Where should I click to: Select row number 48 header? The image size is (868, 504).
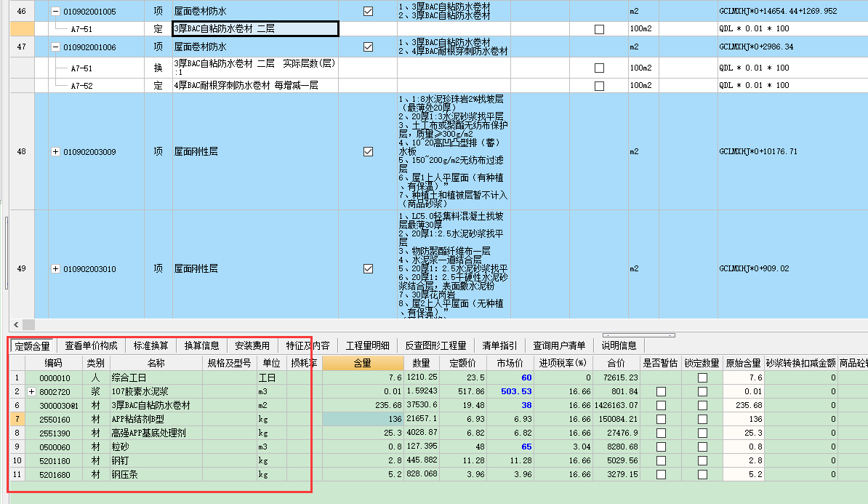(22, 151)
